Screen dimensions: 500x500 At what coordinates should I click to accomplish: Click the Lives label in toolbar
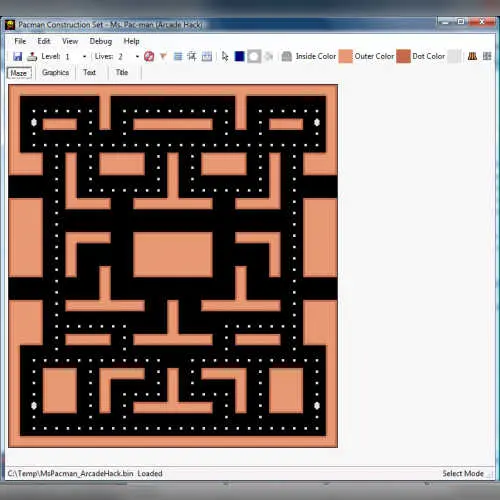[x=104, y=56]
